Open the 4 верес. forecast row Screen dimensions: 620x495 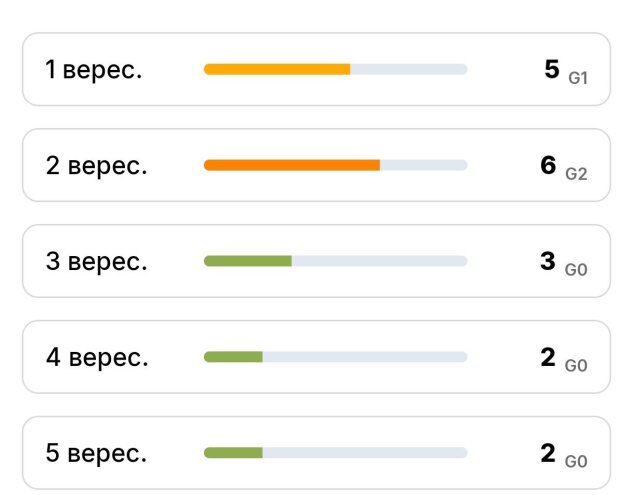tap(316, 357)
